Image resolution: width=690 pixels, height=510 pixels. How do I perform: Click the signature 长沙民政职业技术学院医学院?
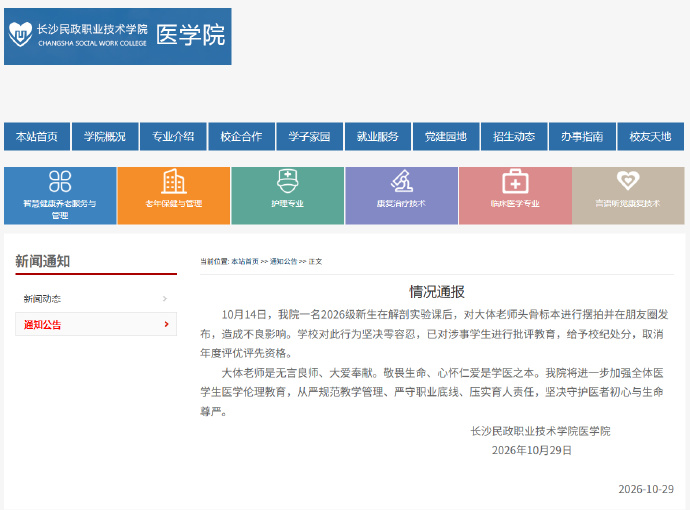(x=540, y=431)
